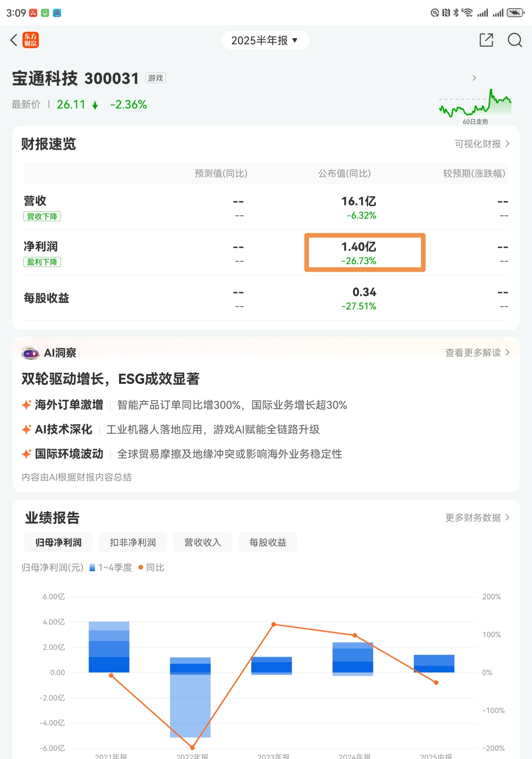Select the 1.40亿 net profit value
Viewport: 532px width, 759px height.
tap(359, 246)
